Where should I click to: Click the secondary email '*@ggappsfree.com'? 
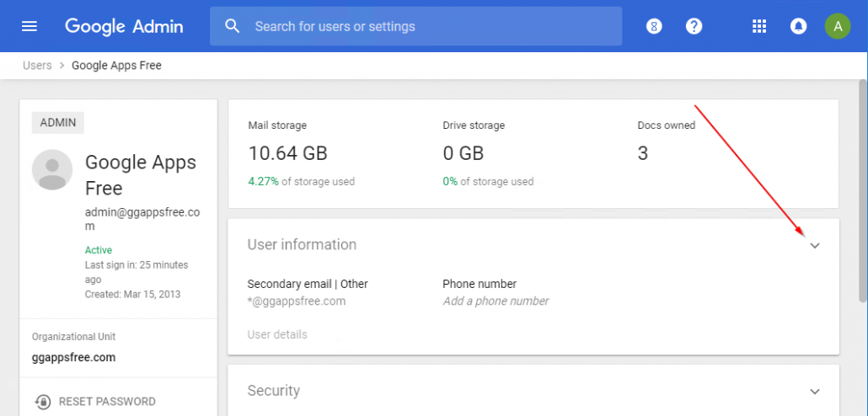point(297,301)
